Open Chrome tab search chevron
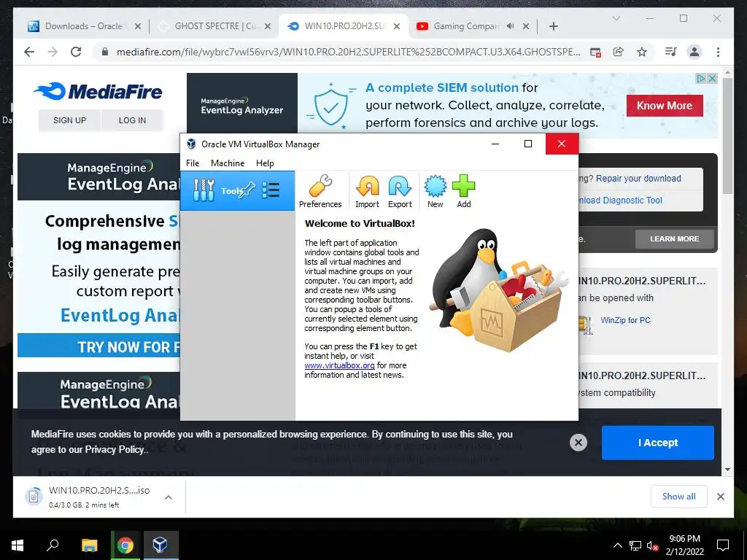Image resolution: width=747 pixels, height=560 pixels. click(616, 18)
